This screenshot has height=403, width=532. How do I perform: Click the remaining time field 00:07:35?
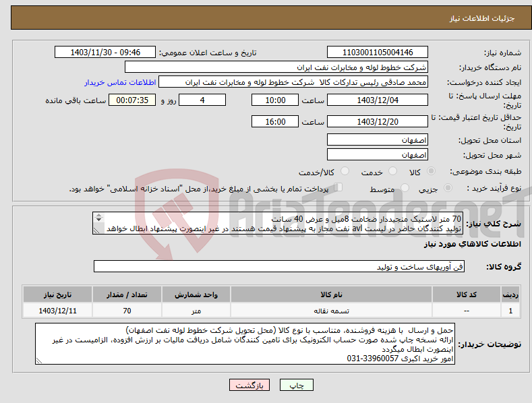click(132, 100)
